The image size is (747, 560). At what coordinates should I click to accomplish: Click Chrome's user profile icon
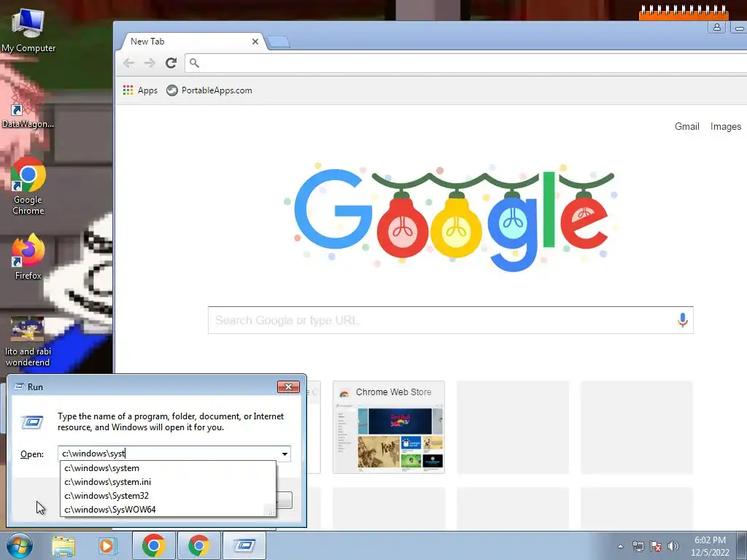click(716, 27)
